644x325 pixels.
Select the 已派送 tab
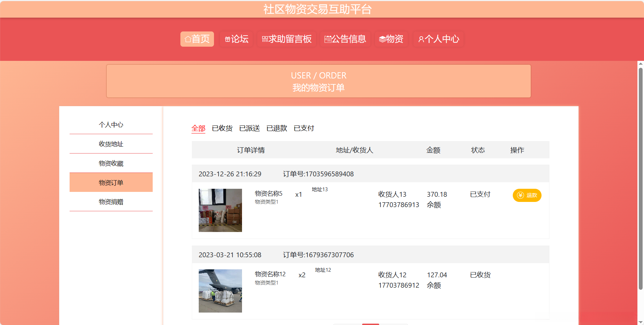[x=249, y=128]
